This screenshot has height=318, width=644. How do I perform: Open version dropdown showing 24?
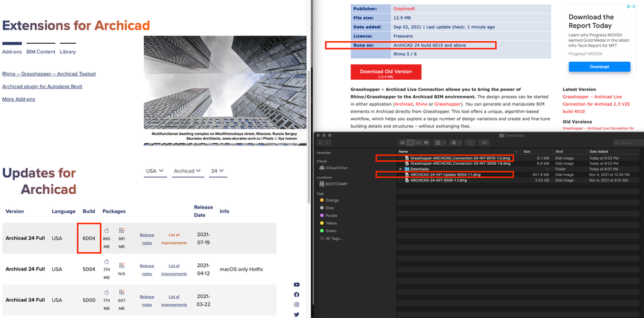(218, 171)
